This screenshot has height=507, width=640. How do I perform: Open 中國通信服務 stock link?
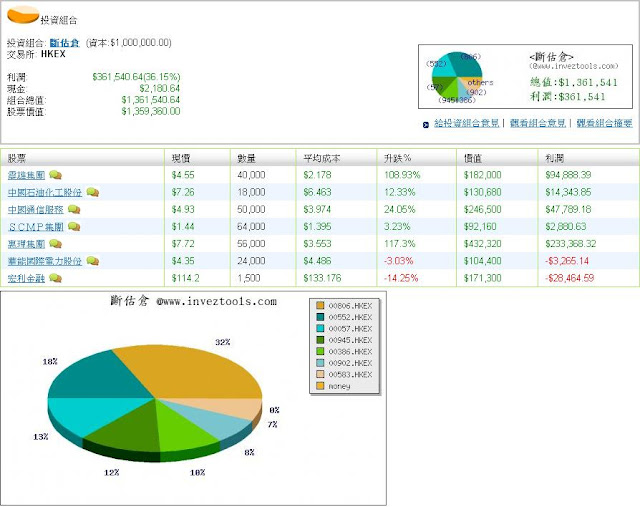(x=36, y=209)
